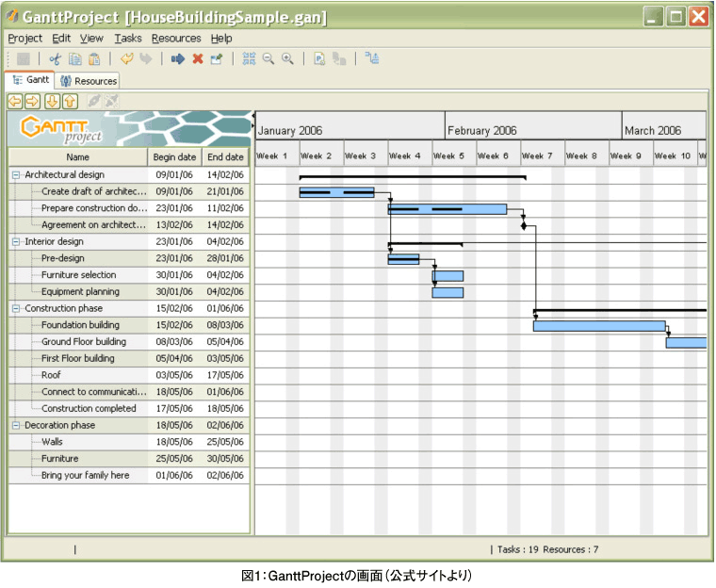Collapse the Architectural design task group

[x=16, y=175]
